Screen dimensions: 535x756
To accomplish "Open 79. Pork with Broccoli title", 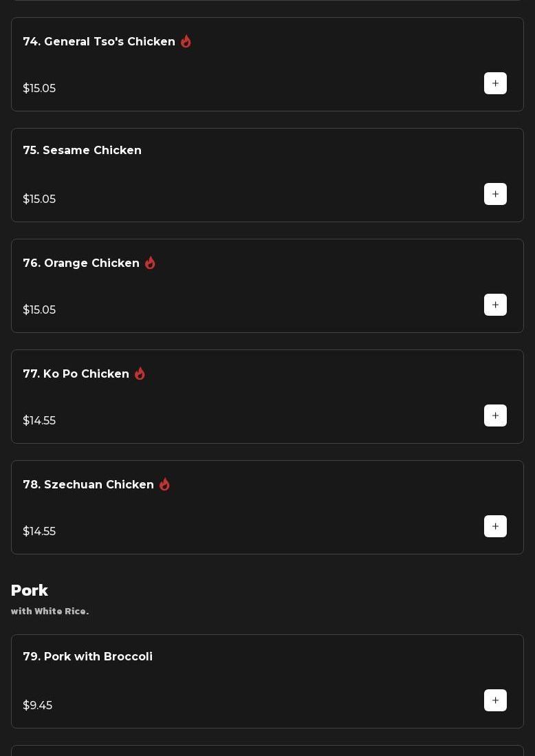I will click(88, 657).
